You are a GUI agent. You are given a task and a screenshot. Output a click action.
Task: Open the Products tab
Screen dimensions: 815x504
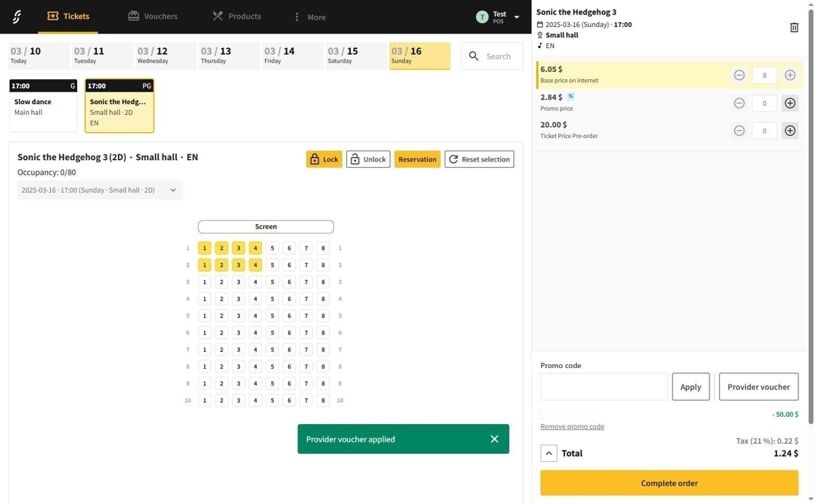pyautogui.click(x=236, y=16)
